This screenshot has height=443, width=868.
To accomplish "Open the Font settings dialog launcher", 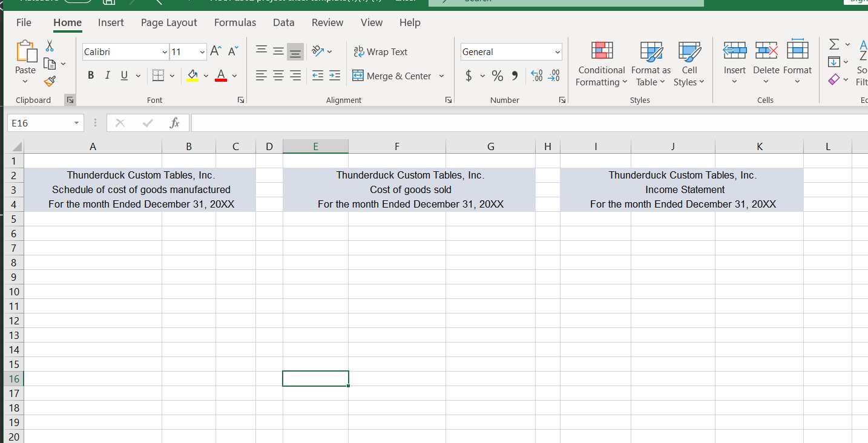I will pos(241,100).
